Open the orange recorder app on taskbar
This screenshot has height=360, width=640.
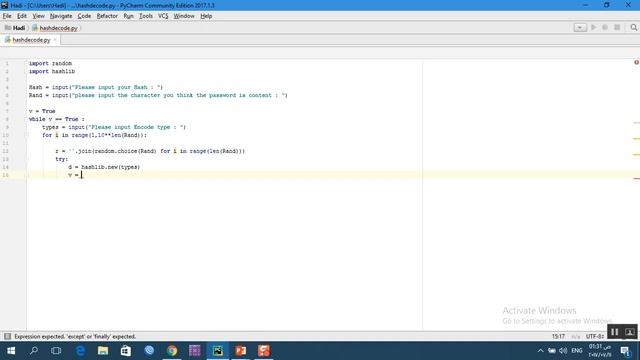tap(264, 351)
